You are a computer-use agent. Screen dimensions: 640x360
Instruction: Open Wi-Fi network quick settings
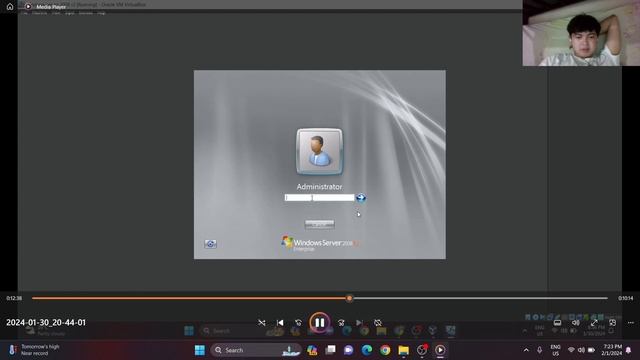pyautogui.click(x=571, y=350)
